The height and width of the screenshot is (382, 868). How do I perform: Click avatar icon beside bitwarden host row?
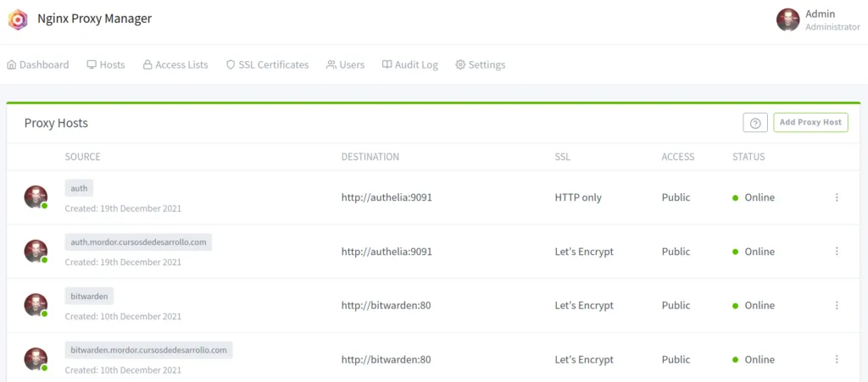(x=36, y=305)
